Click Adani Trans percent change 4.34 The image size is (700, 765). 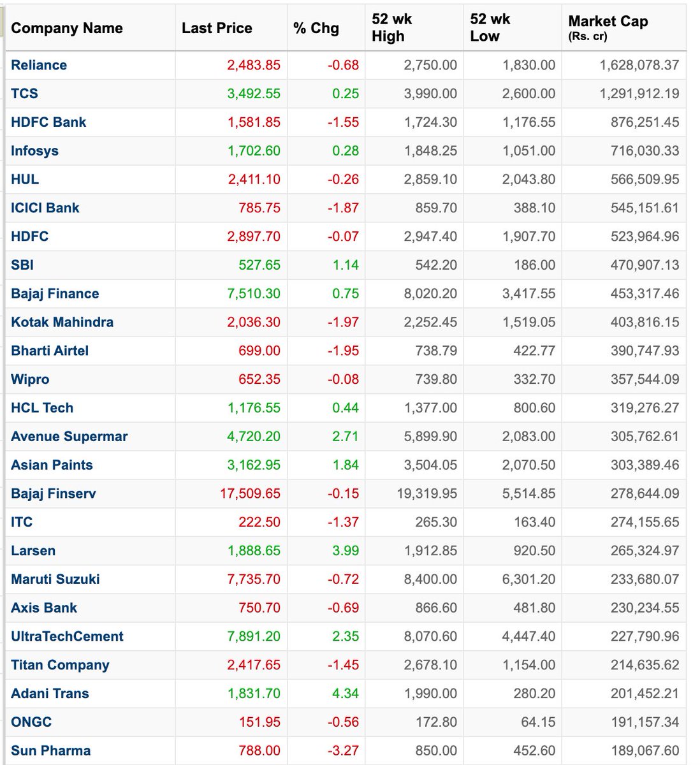[x=346, y=694]
